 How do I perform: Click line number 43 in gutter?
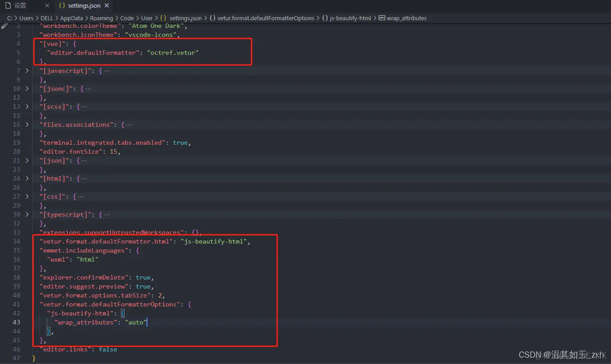pyautogui.click(x=17, y=322)
